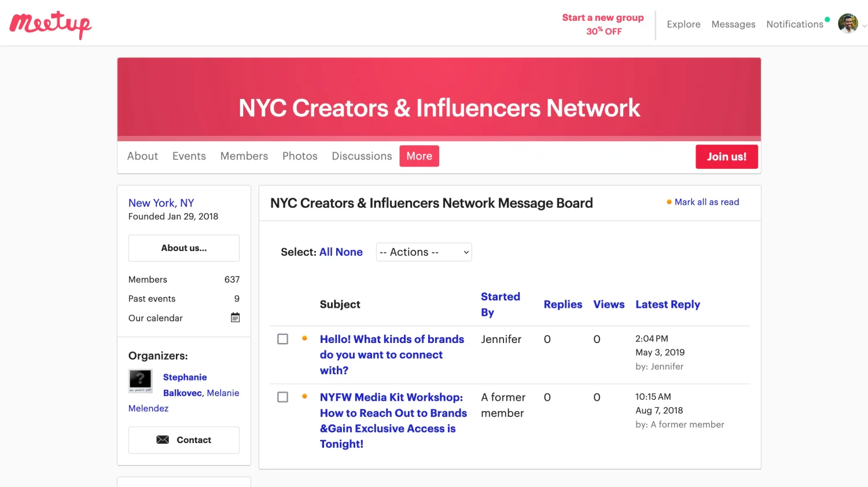The image size is (868, 487).
Task: Click the Meetup logo
Action: (51, 24)
